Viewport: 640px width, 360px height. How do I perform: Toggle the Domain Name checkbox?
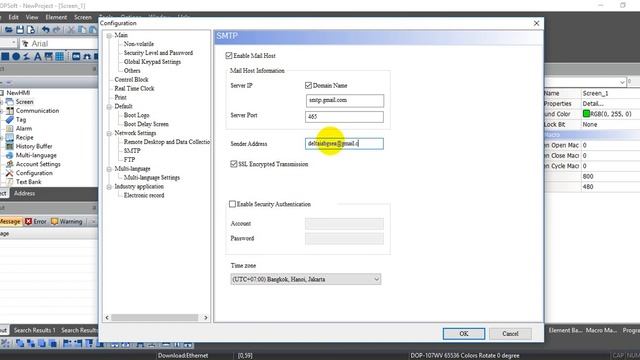click(x=308, y=85)
